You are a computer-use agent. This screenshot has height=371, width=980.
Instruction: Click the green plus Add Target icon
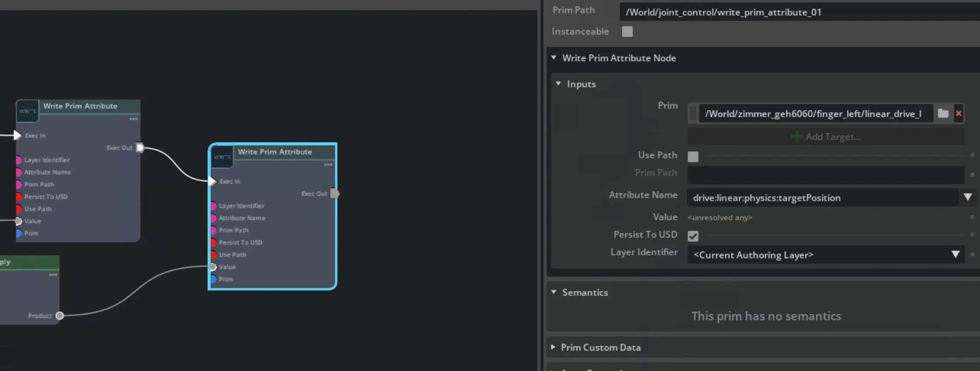click(796, 137)
